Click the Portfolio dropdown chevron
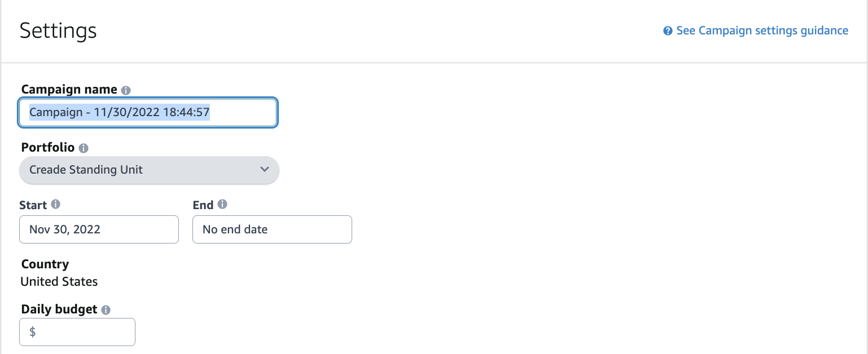Image resolution: width=868 pixels, height=354 pixels. [x=264, y=170]
